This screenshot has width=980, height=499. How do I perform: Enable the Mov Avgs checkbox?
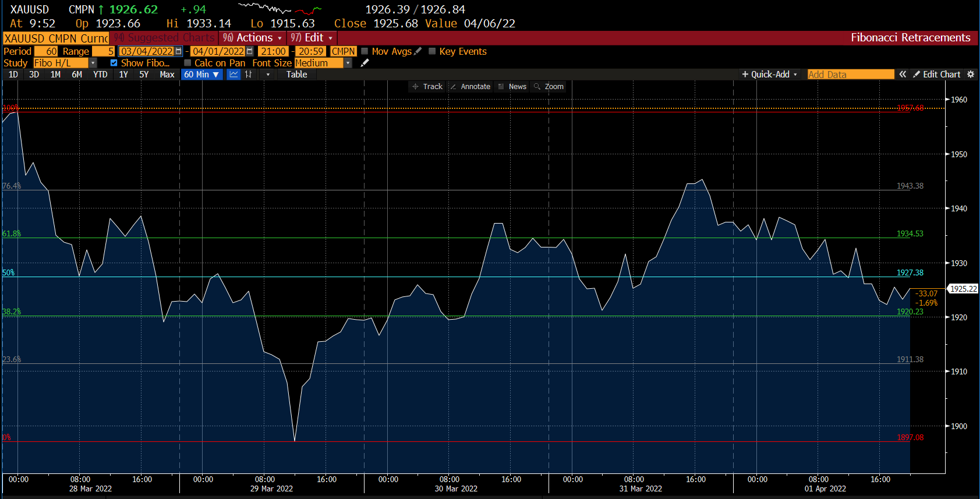point(365,51)
